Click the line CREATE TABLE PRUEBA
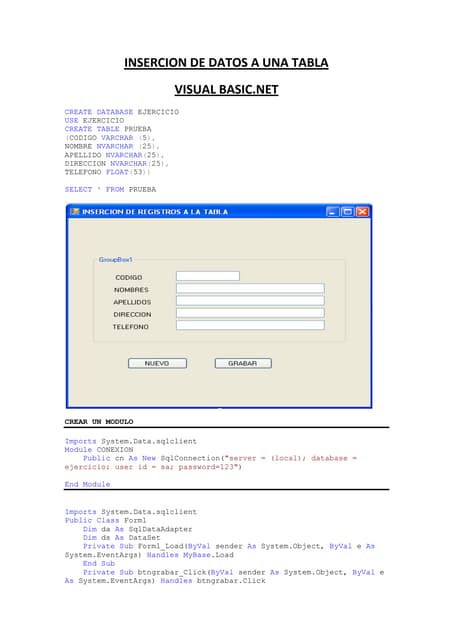Viewport: 453px width, 640px height. (108, 129)
